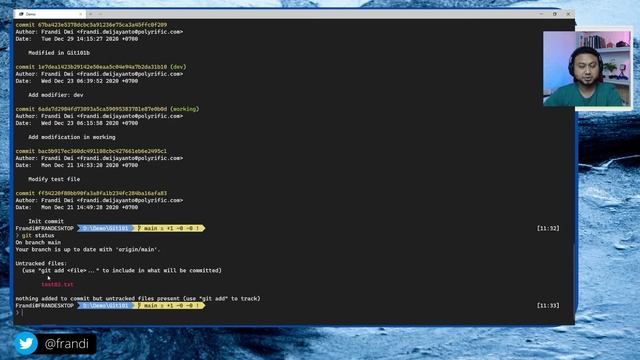Viewport: 640px width, 360px height.
Task: Click the blue path segment in last prompt
Action: (x=105, y=306)
